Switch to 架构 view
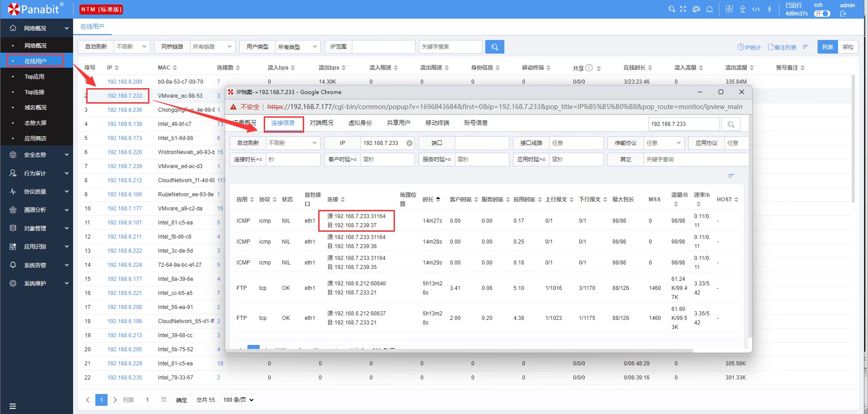 pyautogui.click(x=848, y=47)
